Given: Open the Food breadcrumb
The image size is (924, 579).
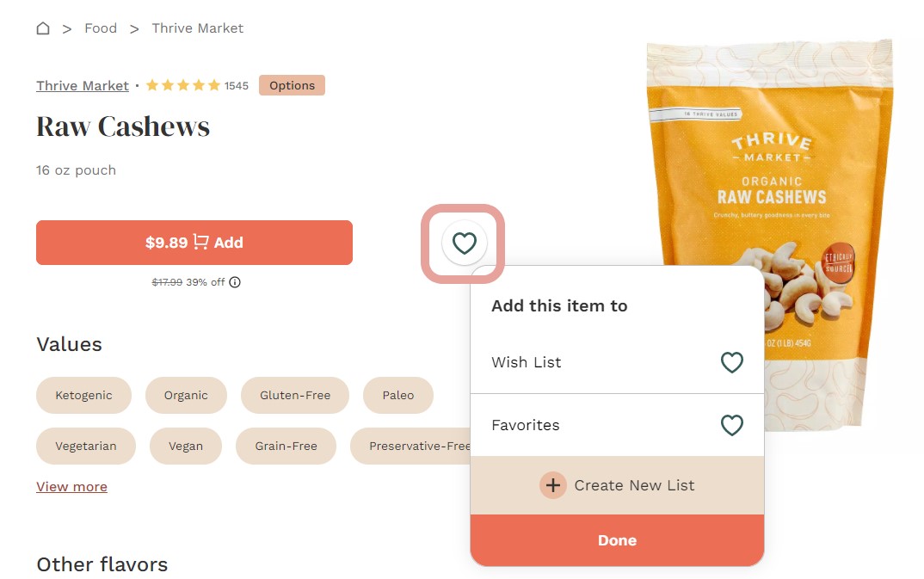Looking at the screenshot, I should tap(101, 28).
